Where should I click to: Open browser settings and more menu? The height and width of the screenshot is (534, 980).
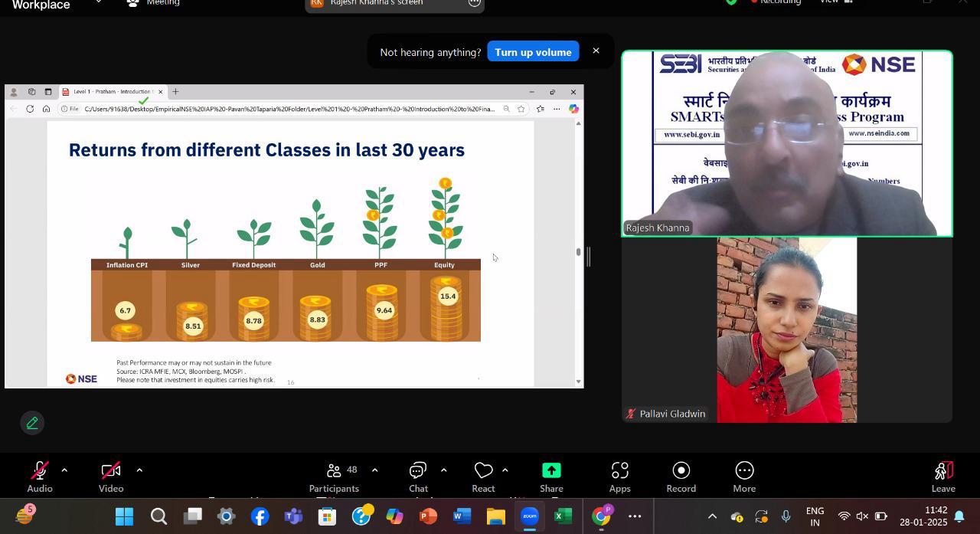(x=557, y=109)
